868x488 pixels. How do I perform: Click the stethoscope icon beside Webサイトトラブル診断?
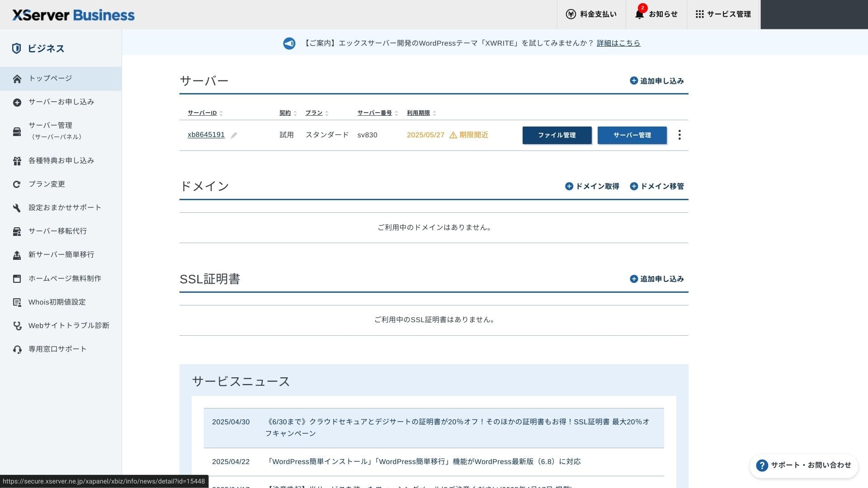click(x=17, y=326)
